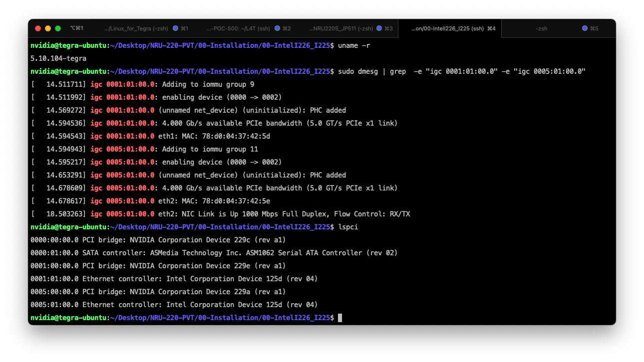The width and height of the screenshot is (644, 362).
Task: Click blue activity dot on Linux_for_Tegra tab
Action: [x=175, y=28]
